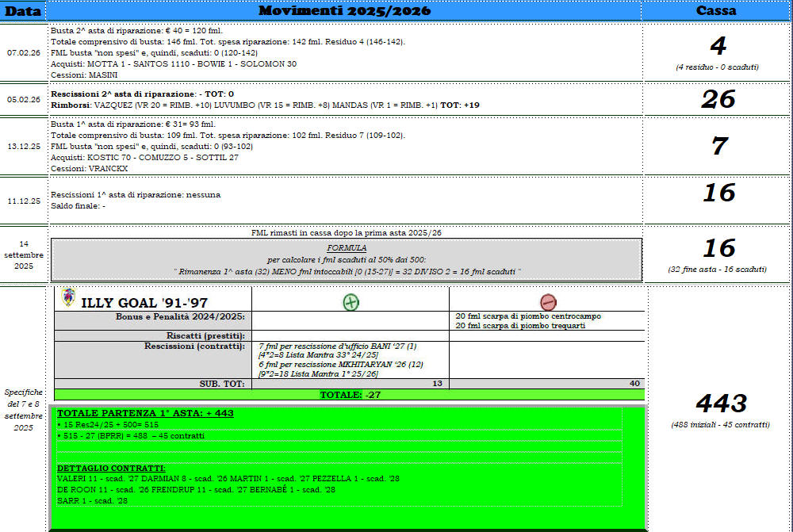Click the Cassa column header

(715, 10)
